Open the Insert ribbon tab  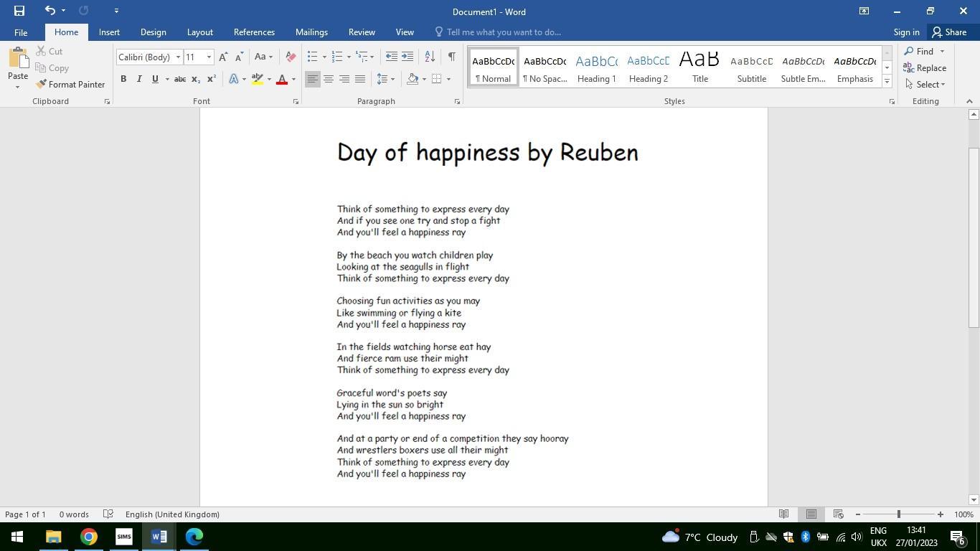(x=109, y=32)
